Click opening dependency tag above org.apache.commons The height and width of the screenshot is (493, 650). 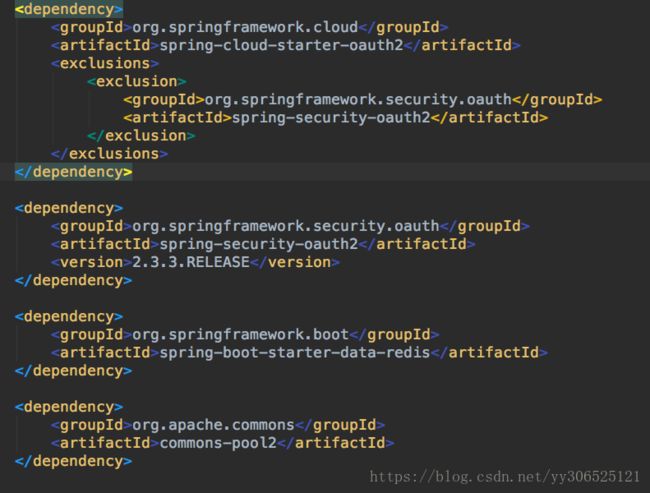pos(69,407)
